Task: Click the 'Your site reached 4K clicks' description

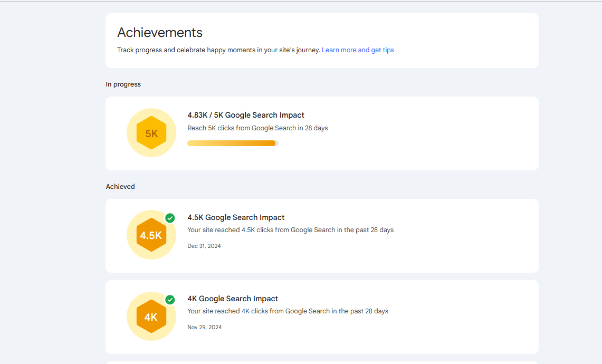Action: click(x=288, y=311)
